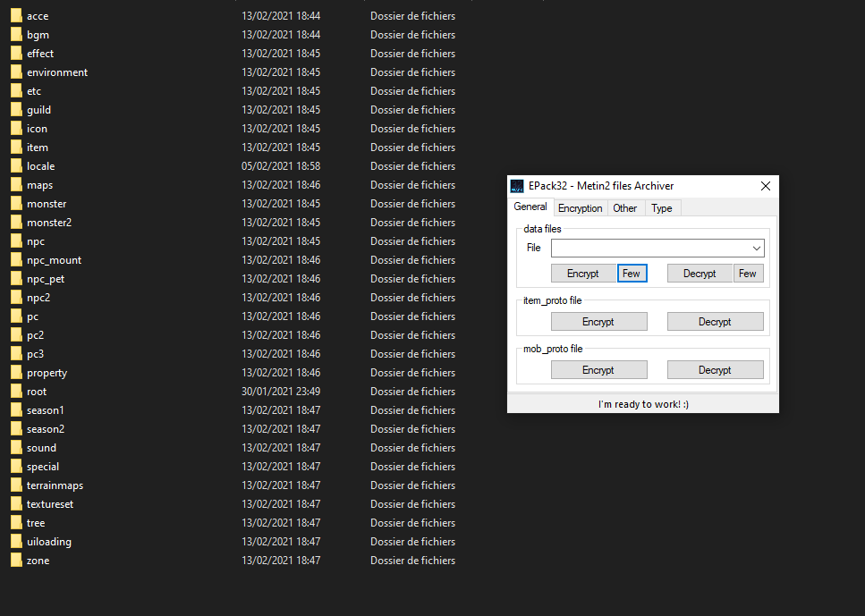This screenshot has height=616, width=865.
Task: Select the terrainmaps folder name
Action: click(55, 485)
